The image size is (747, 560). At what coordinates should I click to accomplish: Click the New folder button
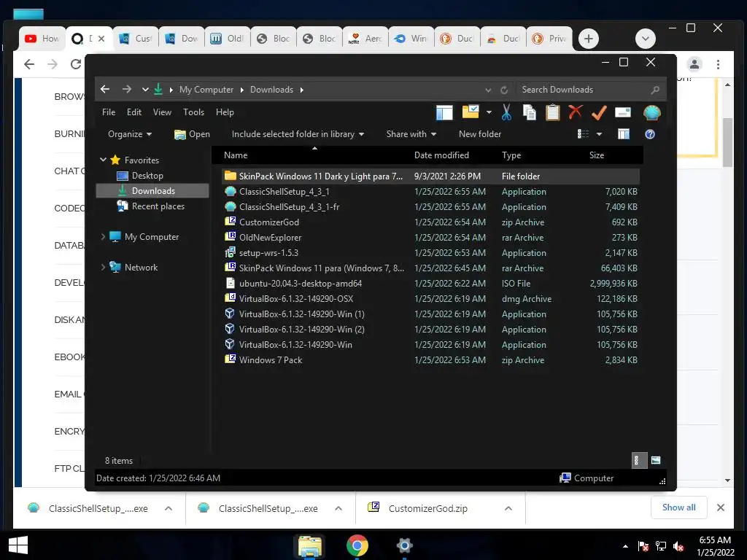480,134
